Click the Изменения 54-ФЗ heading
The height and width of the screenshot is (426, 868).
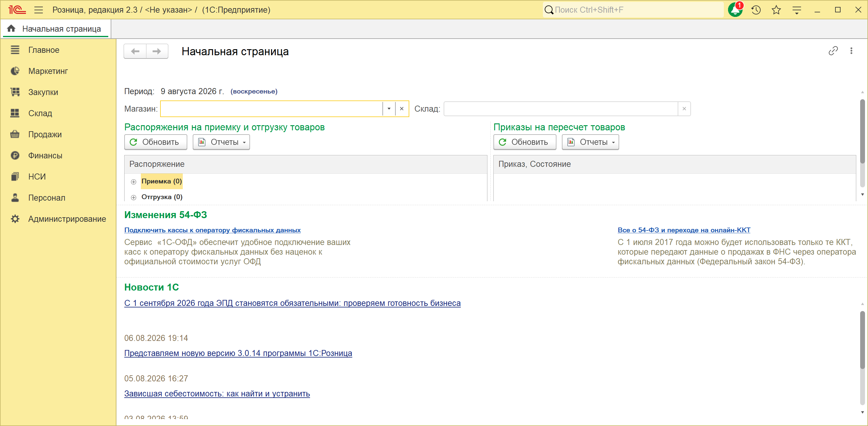click(166, 215)
